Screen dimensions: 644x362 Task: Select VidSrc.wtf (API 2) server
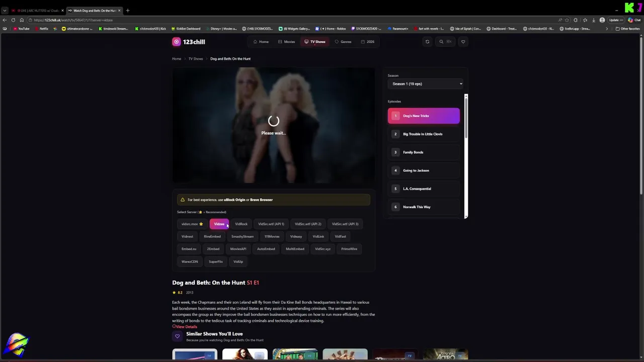(x=308, y=224)
